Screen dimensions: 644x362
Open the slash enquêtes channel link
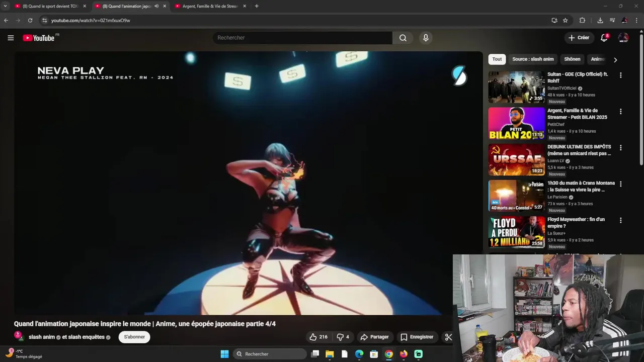(x=87, y=337)
